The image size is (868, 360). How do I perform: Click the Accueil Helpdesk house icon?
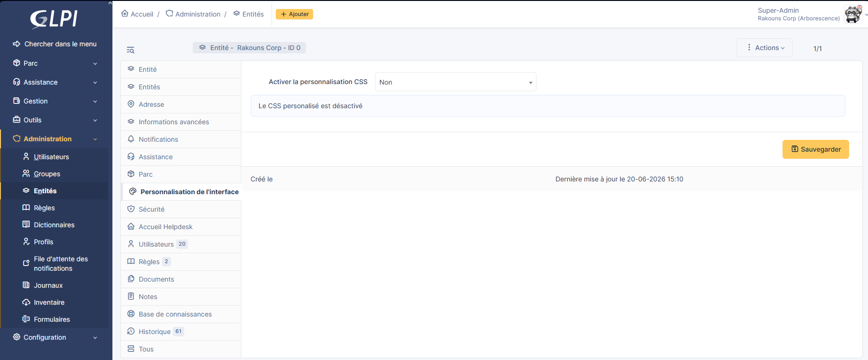[x=131, y=226]
